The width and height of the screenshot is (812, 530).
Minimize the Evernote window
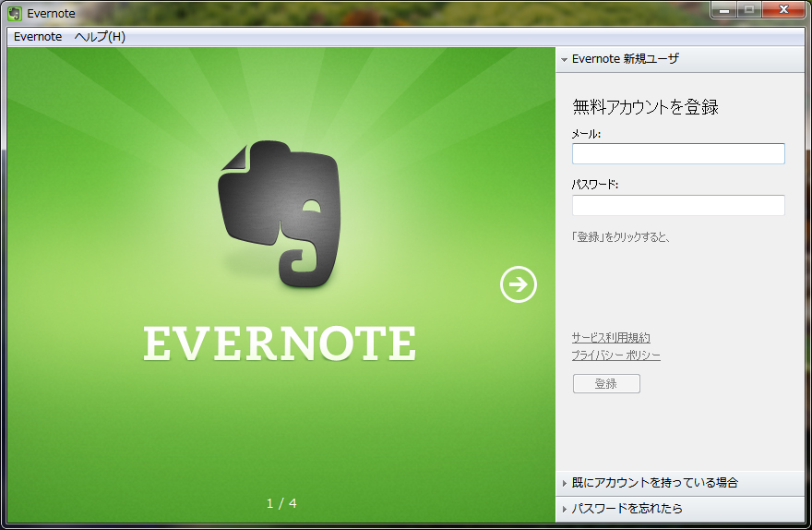[724, 10]
